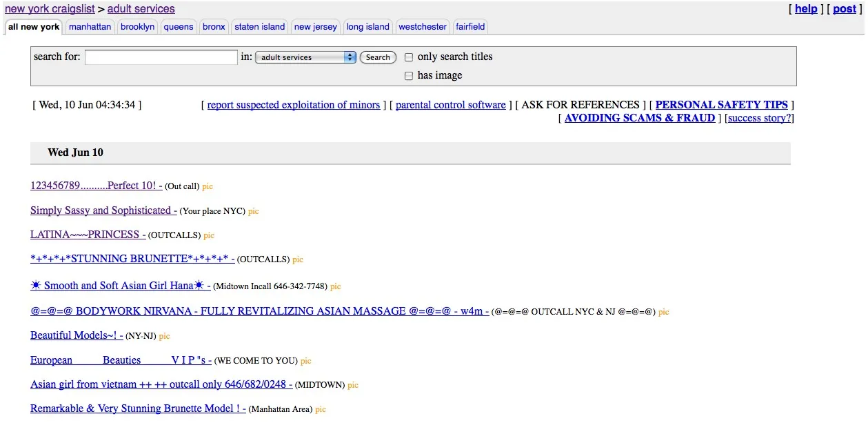Viewport: 868px width, 423px height.
Task: Click the (WE COME TO YOU) text
Action: (x=256, y=361)
